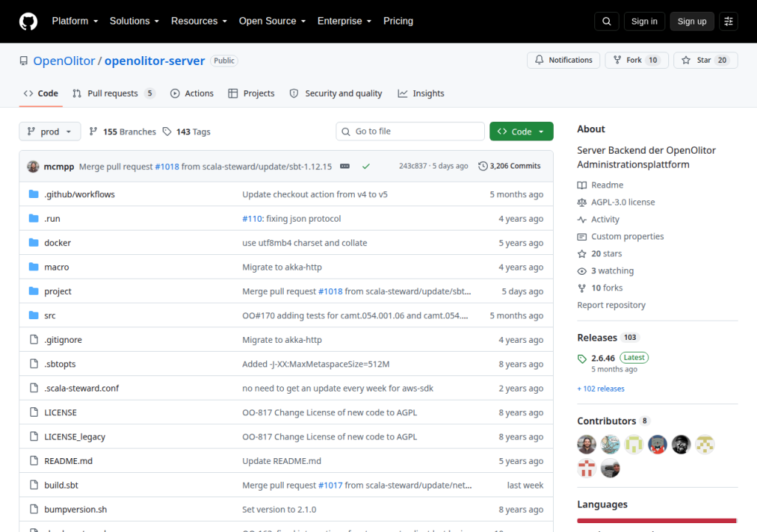This screenshot has width=757, height=532.
Task: Click the scale icon beside AGPL-3.0 license
Action: point(582,202)
